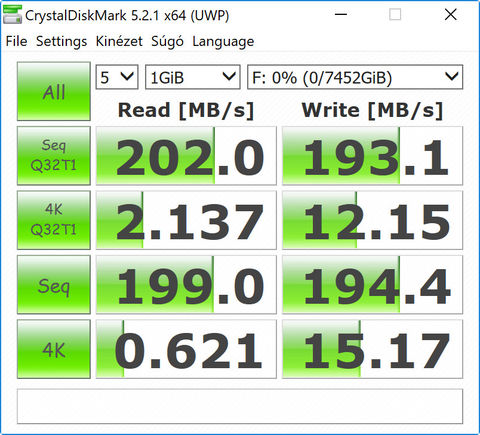Start the Seq test
Screen dimensions: 480x435
coord(54,285)
